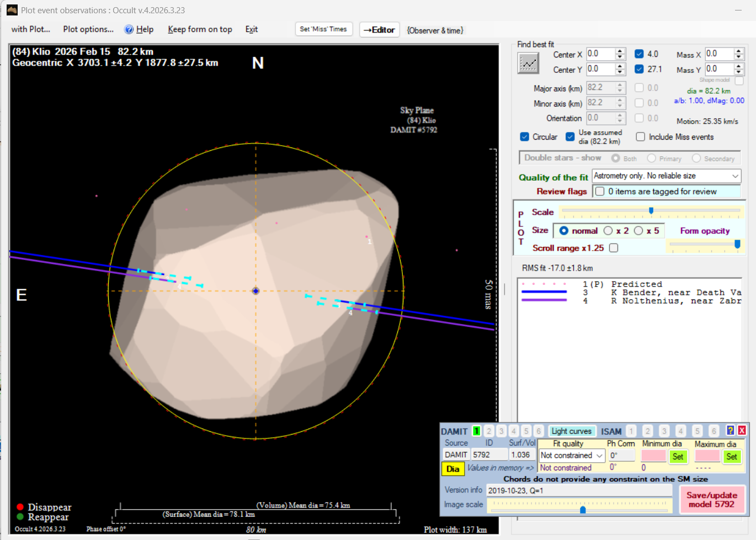The image size is (756, 540).
Task: Select DAMIT model number 1 green button
Action: point(476,431)
